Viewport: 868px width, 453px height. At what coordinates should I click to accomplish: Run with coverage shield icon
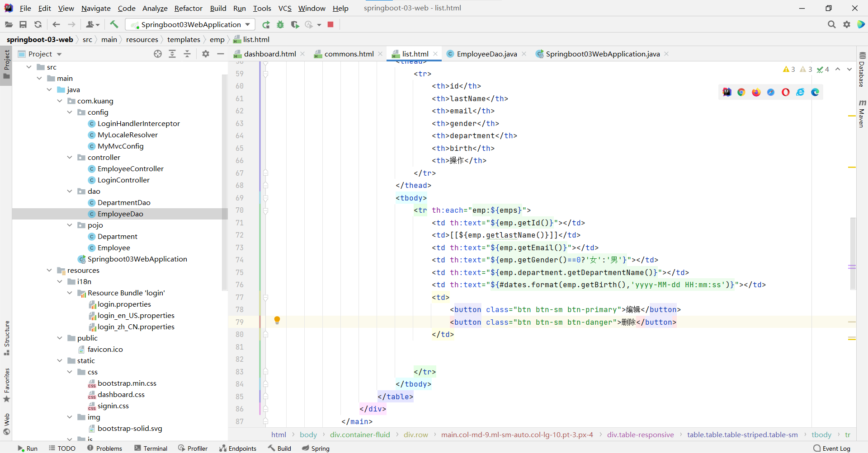295,24
